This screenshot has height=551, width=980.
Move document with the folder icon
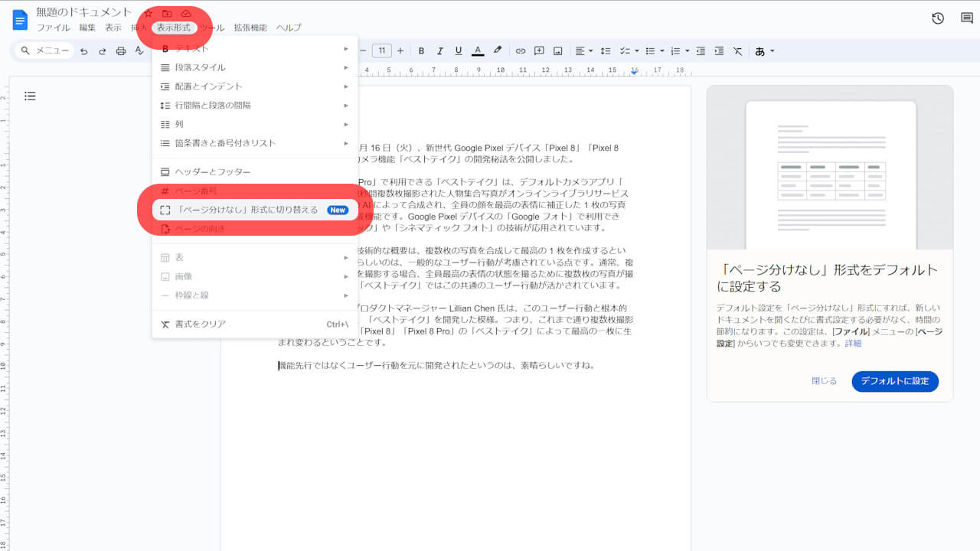pos(167,14)
